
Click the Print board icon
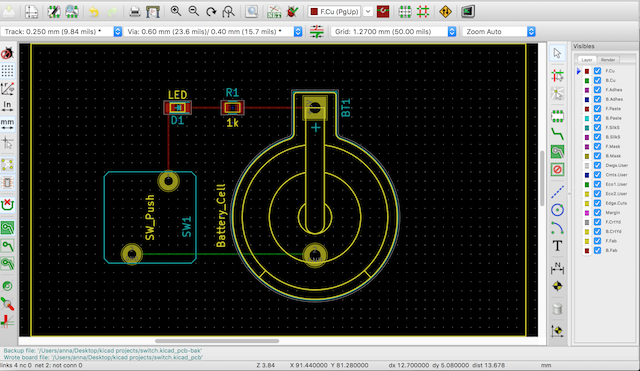pos(135,12)
